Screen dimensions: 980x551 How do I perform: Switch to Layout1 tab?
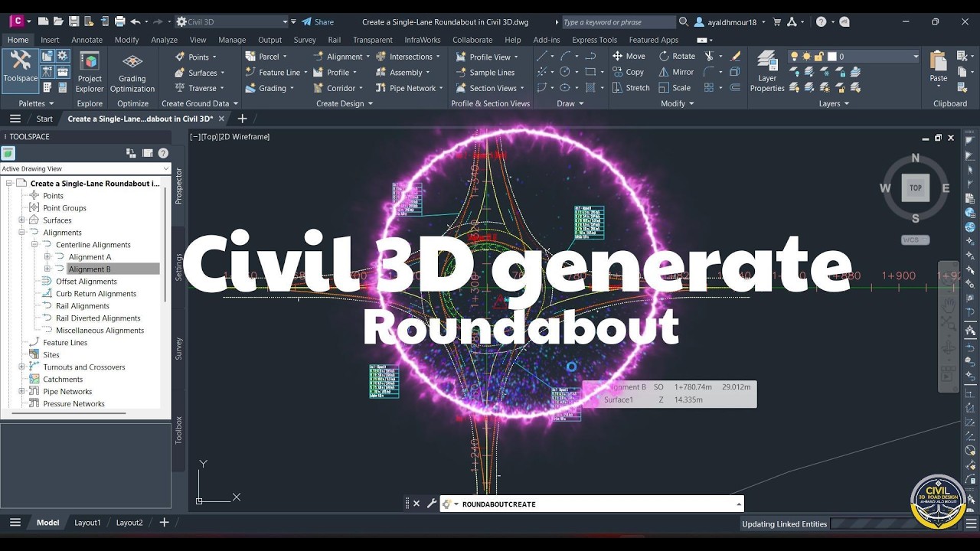[87, 523]
